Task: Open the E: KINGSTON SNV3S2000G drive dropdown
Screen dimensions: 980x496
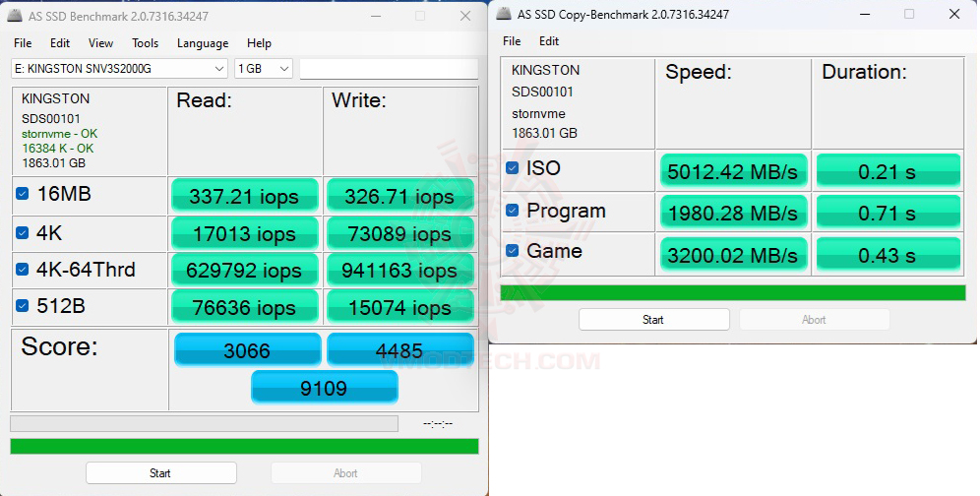Action: tap(119, 69)
